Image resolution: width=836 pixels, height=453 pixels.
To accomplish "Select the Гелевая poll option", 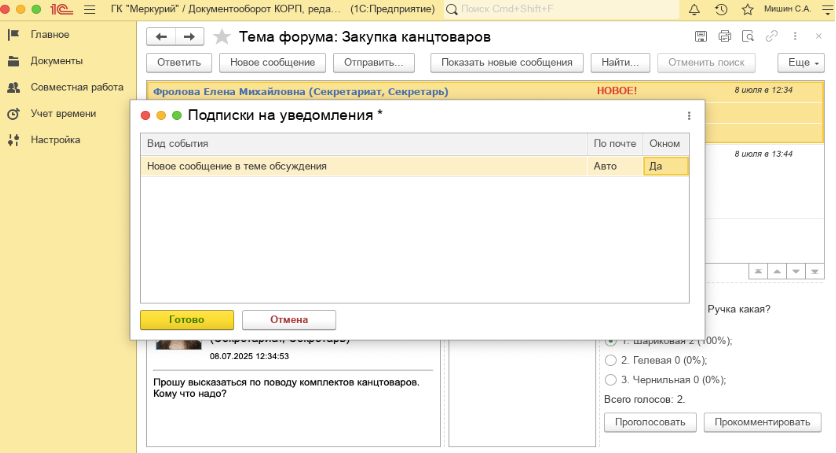I will pos(611,360).
